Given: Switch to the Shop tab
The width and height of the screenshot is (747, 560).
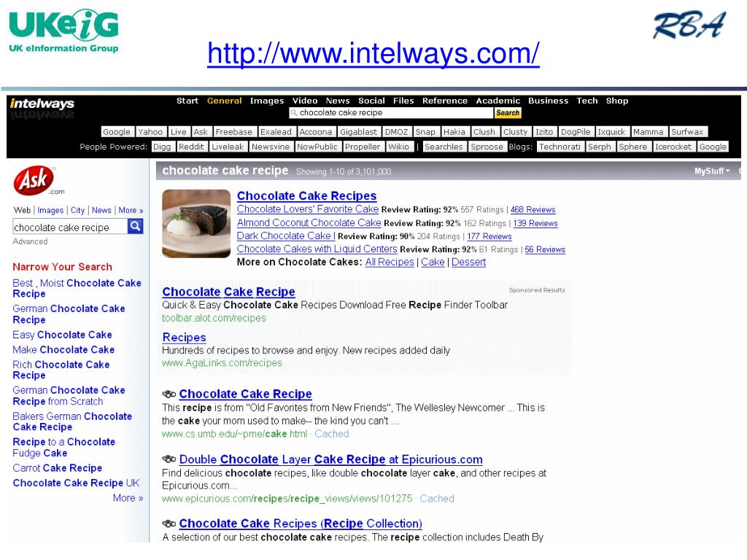Looking at the screenshot, I should (x=617, y=101).
